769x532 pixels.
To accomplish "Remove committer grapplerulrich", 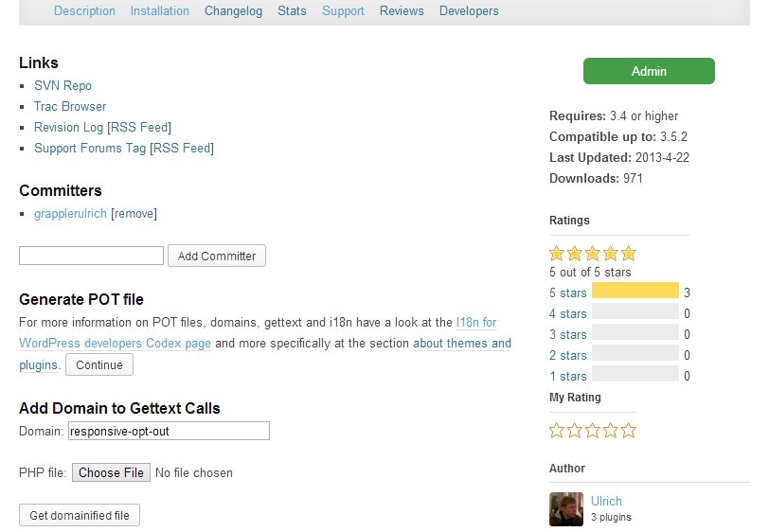I will tap(134, 214).
